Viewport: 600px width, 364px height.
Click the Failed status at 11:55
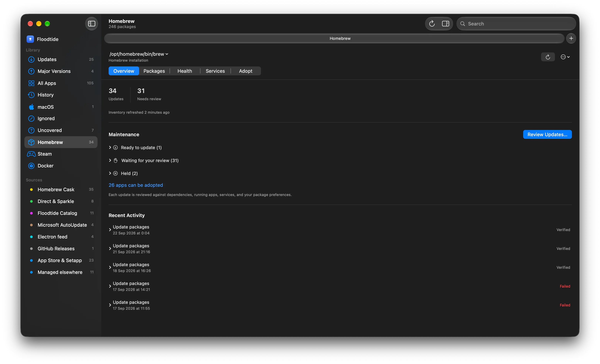tap(565, 305)
